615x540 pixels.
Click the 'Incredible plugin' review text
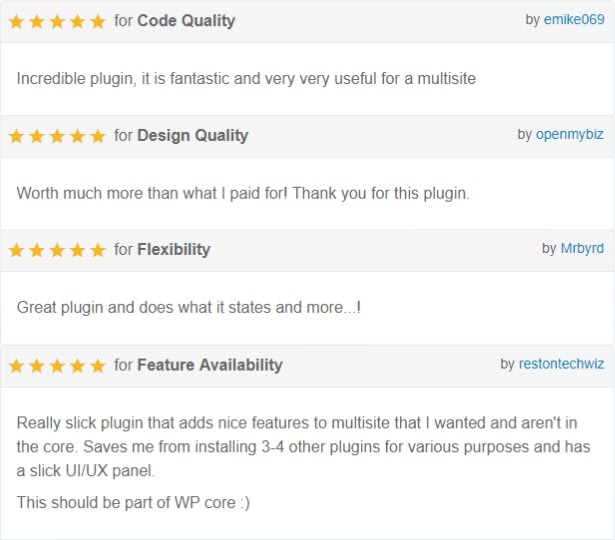[246, 79]
